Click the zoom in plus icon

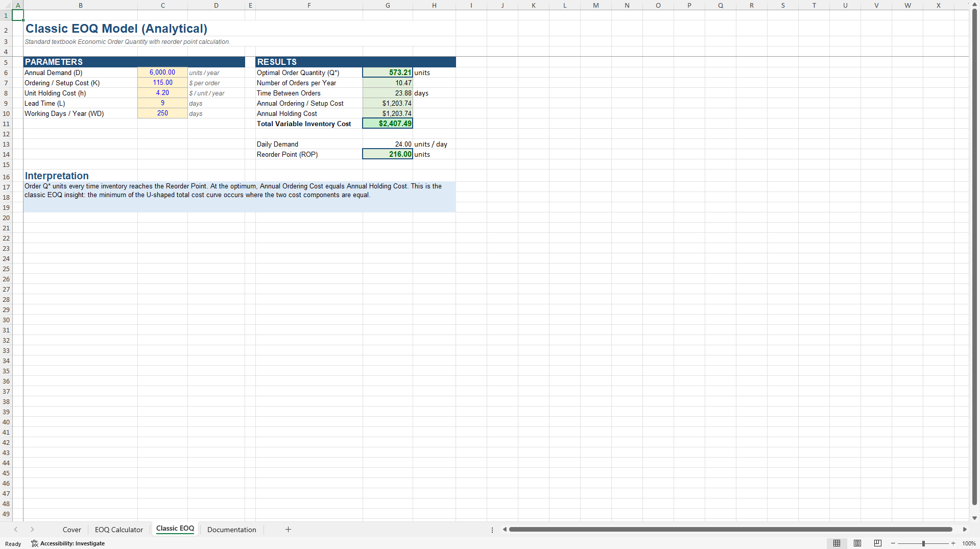[953, 543]
